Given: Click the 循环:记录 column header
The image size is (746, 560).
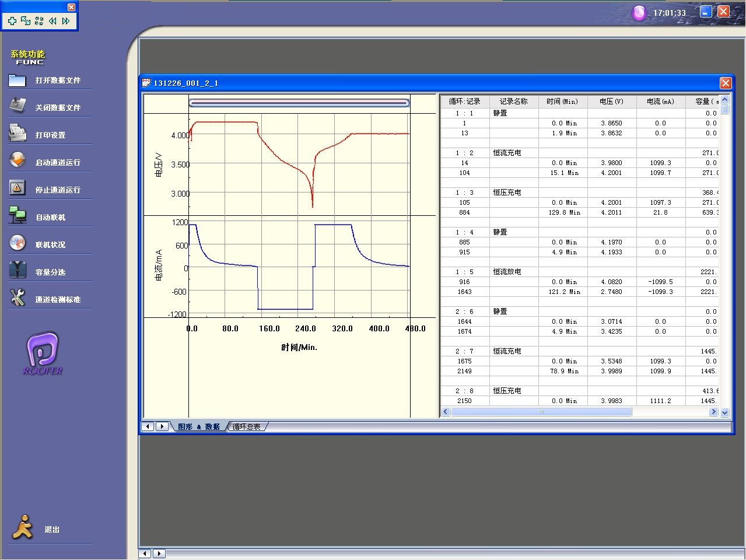Looking at the screenshot, I should click(465, 101).
